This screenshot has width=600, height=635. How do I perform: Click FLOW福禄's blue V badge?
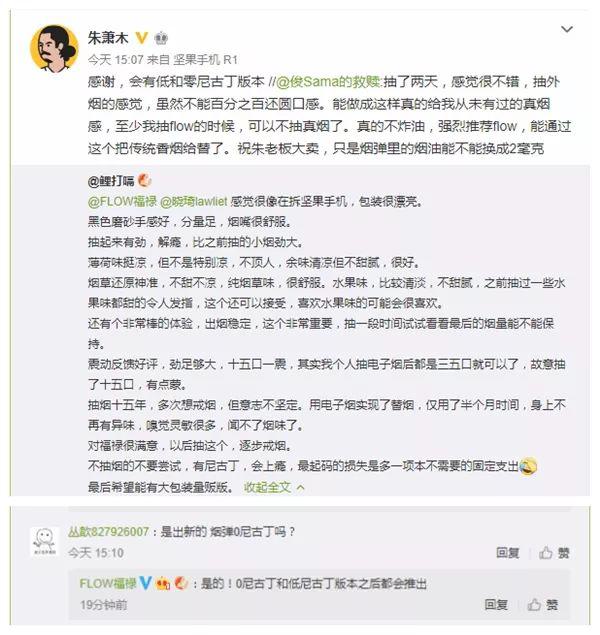click(x=145, y=583)
